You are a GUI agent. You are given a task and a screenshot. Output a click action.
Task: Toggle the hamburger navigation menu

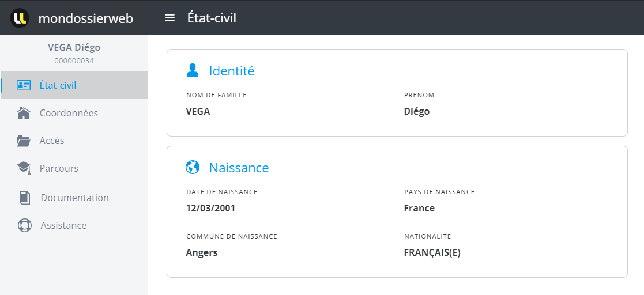(170, 18)
